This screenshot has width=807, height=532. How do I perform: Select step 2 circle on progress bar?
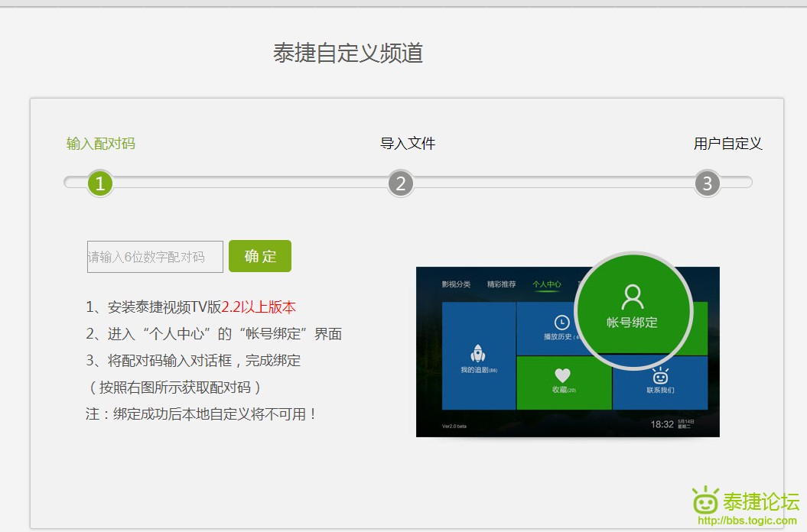pyautogui.click(x=400, y=183)
